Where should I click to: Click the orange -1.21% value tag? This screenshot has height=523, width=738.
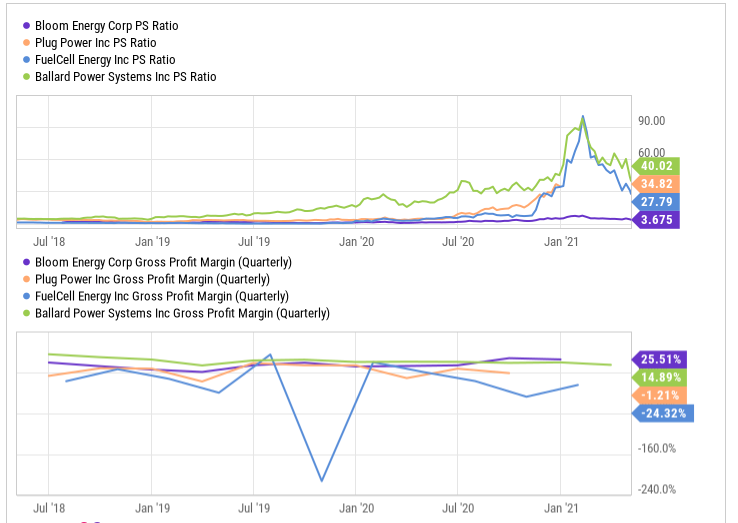tap(659, 395)
